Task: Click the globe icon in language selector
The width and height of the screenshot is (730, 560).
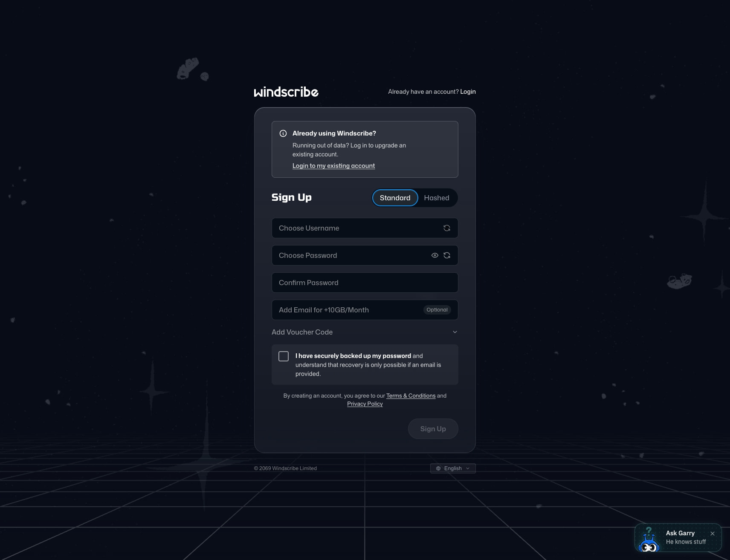Action: (438, 468)
